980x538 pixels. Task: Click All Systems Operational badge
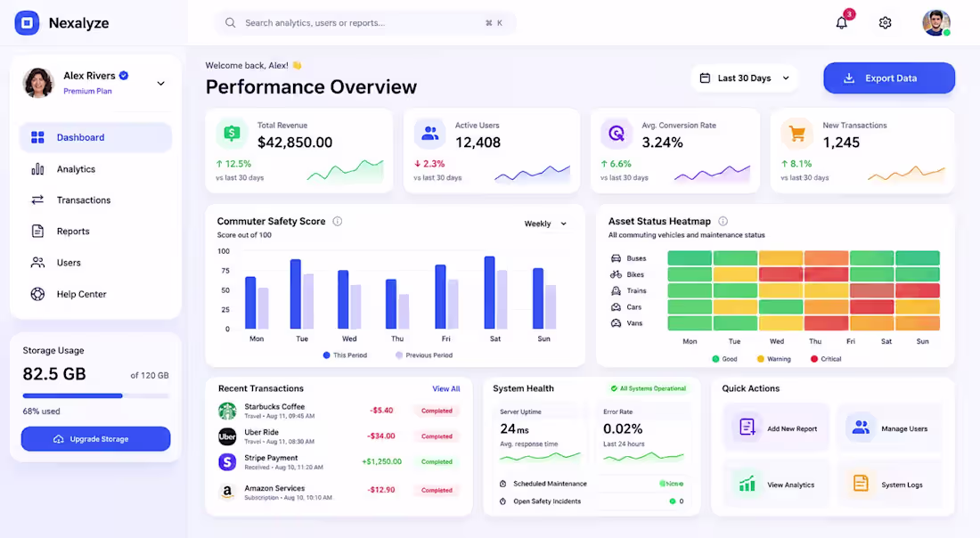[x=648, y=388]
